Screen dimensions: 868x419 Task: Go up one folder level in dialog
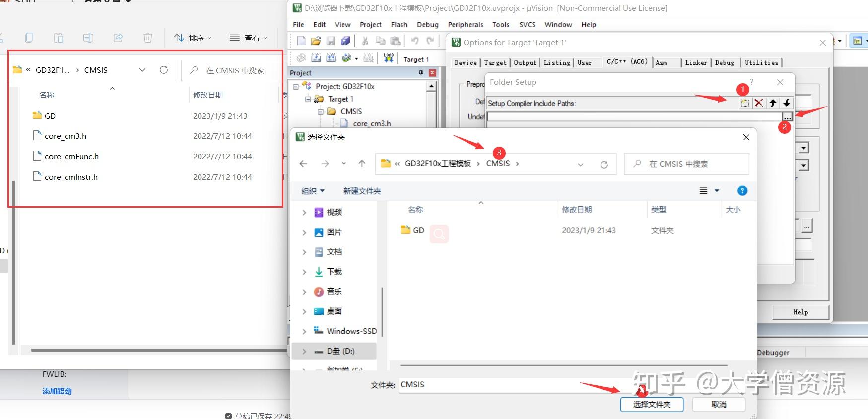point(362,164)
